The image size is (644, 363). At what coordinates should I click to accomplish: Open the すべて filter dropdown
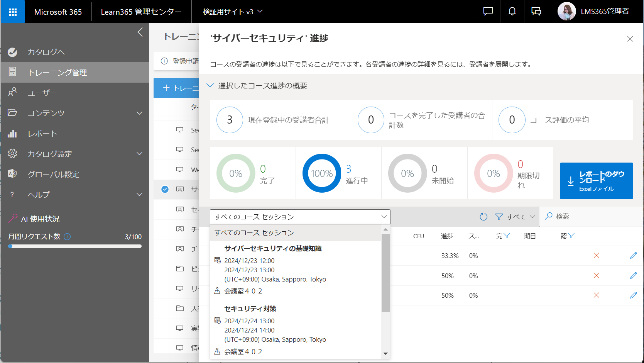(515, 217)
